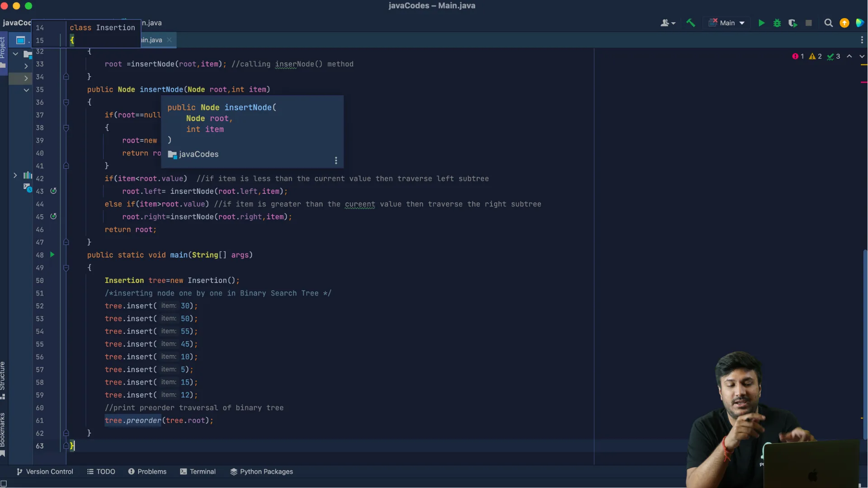
Task: Open Version Control tool window
Action: coord(45,472)
